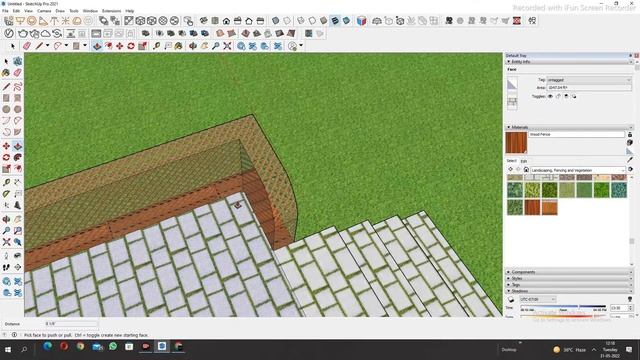Click materials library home icon
This screenshot has width=640, height=360.
pyautogui.click(x=527, y=170)
